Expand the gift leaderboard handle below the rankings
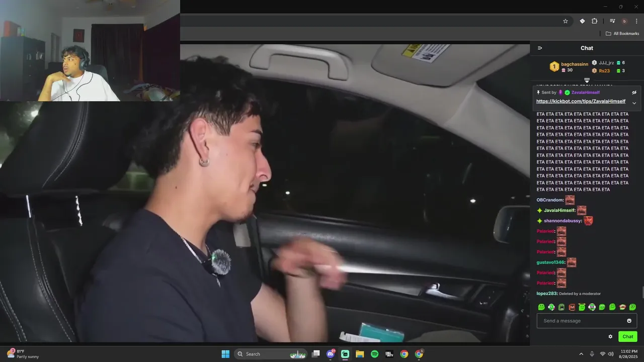 (x=587, y=80)
